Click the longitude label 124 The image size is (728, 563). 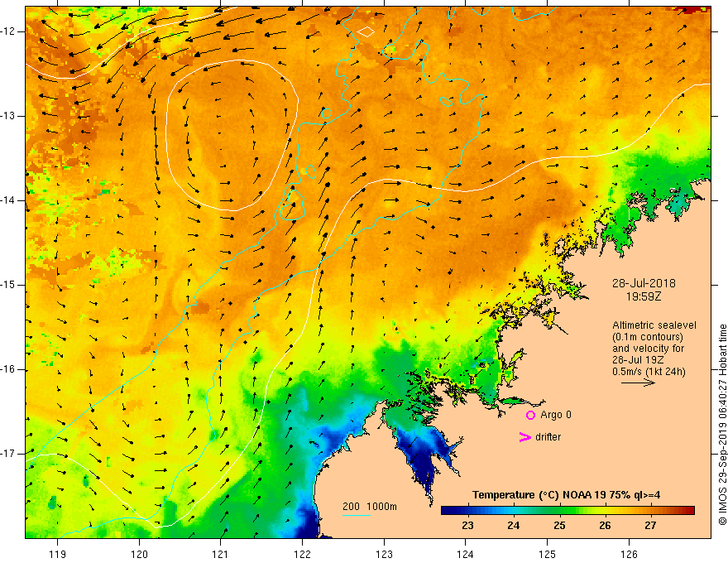click(x=466, y=554)
